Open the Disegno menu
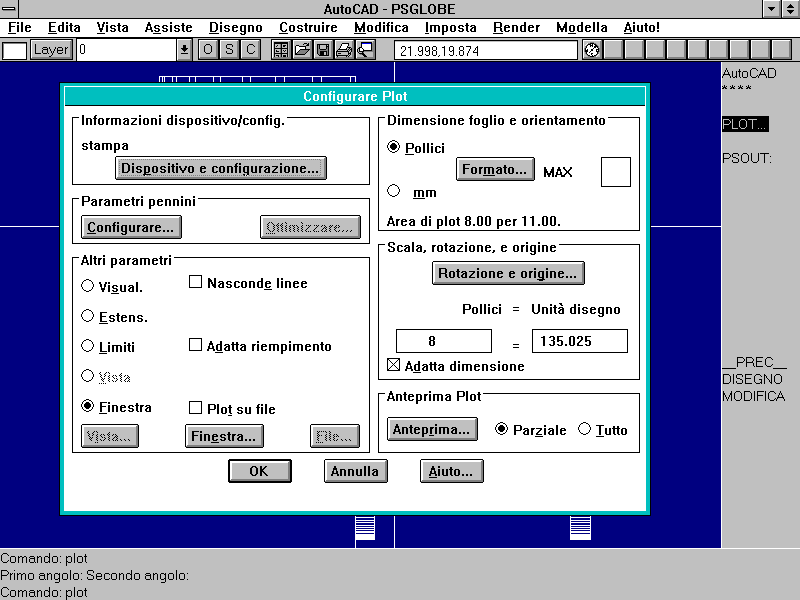Viewport: 800px width, 600px height. pos(236,28)
